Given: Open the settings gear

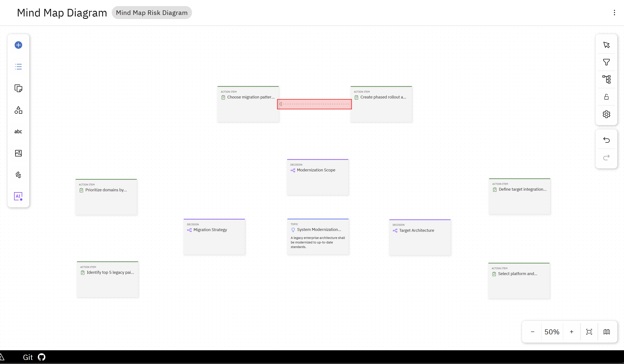Looking at the screenshot, I should [606, 114].
